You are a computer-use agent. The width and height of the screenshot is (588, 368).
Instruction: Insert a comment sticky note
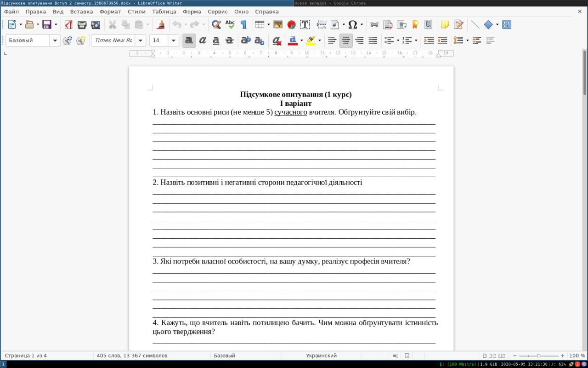tap(445, 24)
